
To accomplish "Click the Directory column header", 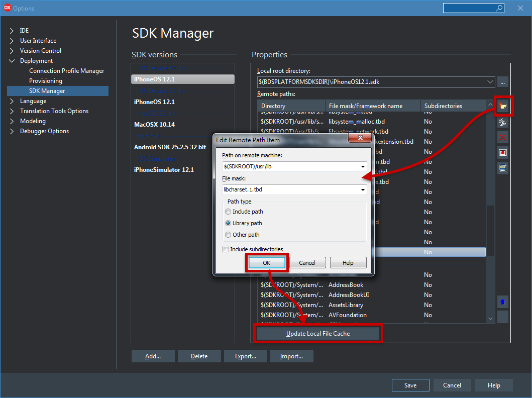I will coord(291,106).
